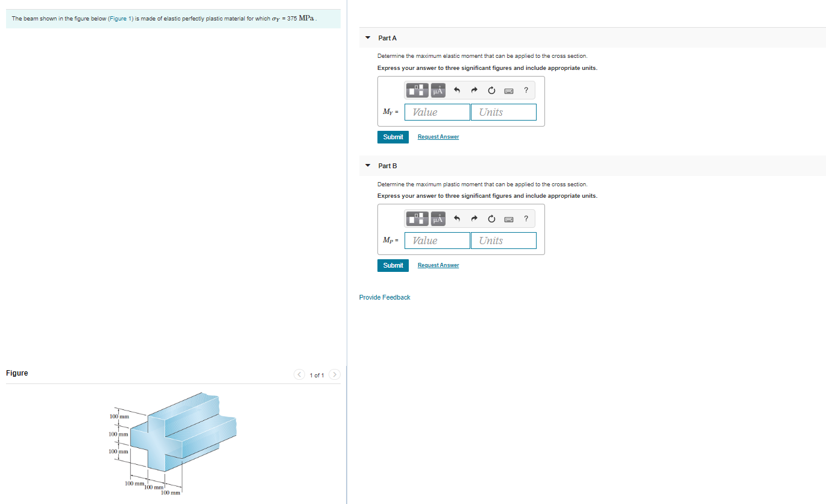Open the templates tool in Part A

(417, 90)
